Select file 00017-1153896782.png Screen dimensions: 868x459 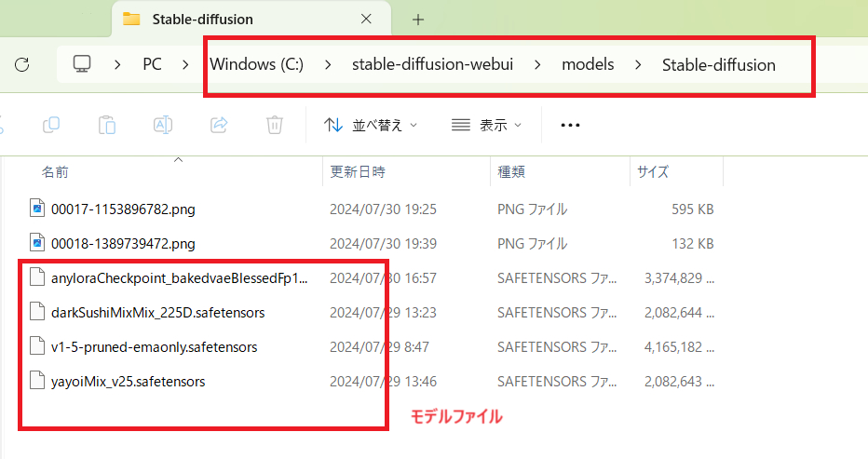point(123,209)
